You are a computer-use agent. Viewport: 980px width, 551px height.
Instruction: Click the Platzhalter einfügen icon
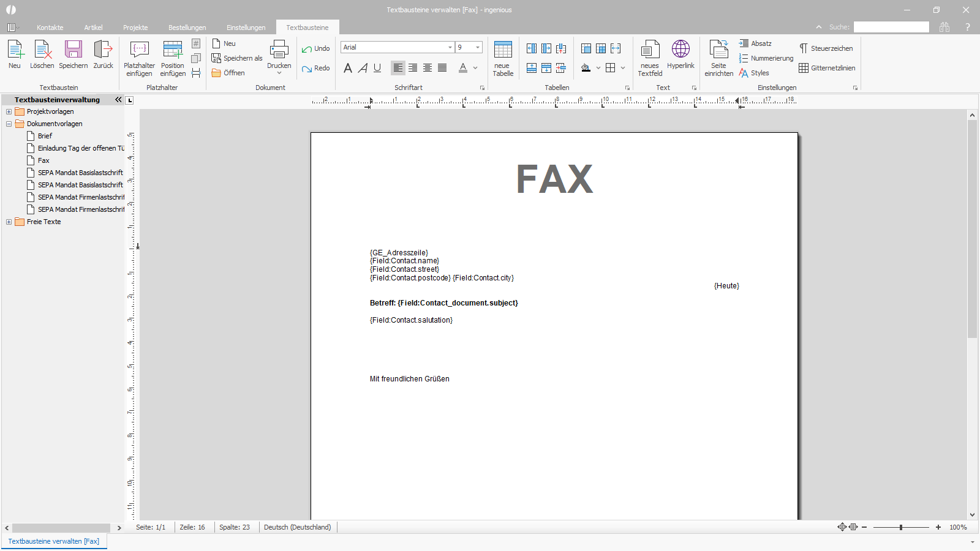tap(139, 50)
